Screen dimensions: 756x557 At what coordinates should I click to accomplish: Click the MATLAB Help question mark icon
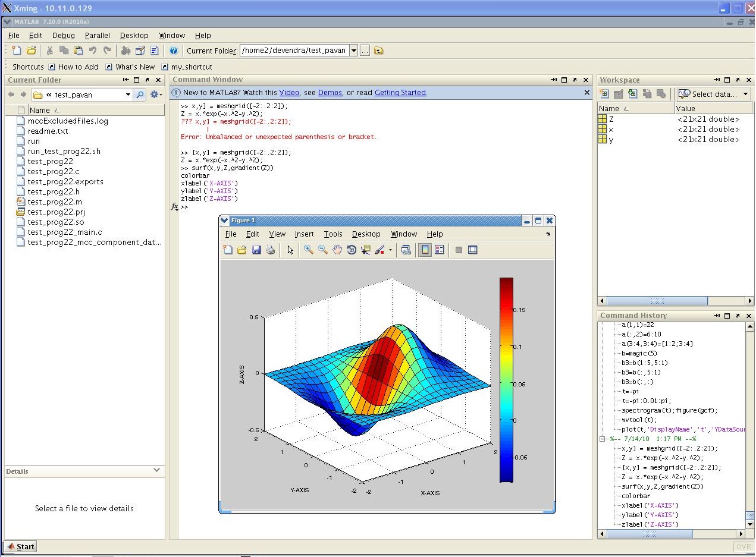pos(174,51)
